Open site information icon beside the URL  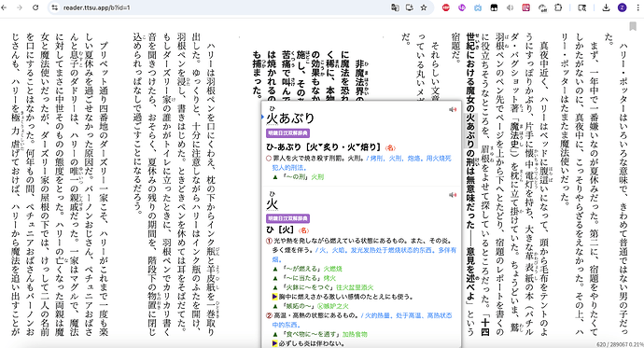coord(55,7)
